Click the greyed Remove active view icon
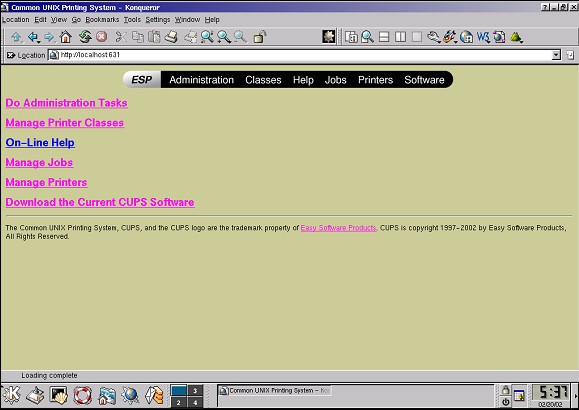The height and width of the screenshot is (410, 579). (x=417, y=37)
